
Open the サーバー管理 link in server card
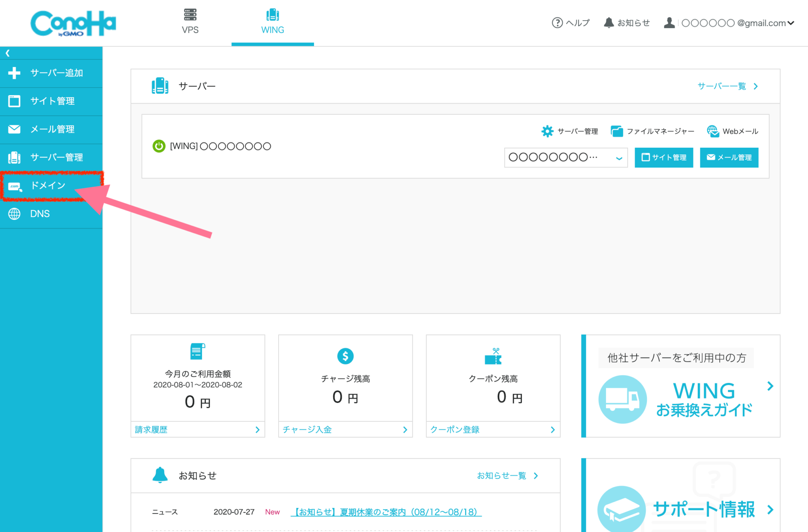pyautogui.click(x=578, y=131)
